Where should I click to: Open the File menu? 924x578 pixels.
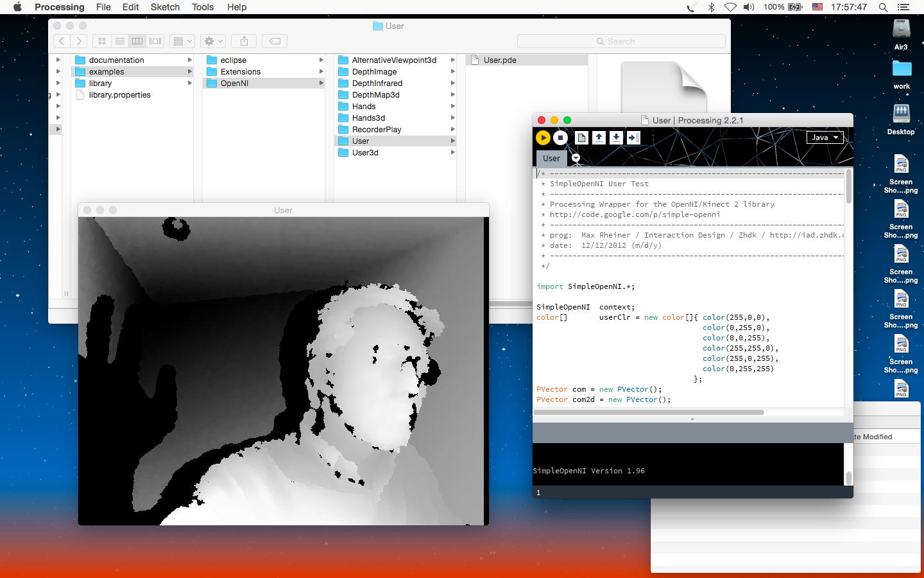(x=103, y=7)
